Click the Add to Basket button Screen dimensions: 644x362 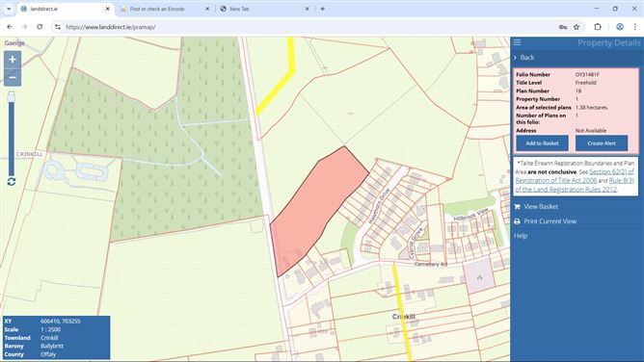542,143
